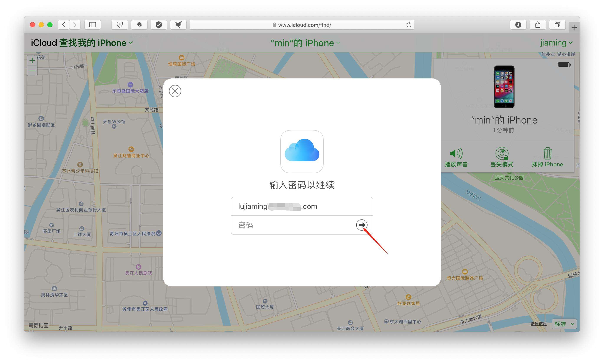Click the 运河文化公园 park label
Screen dimensions: 604x364
[509, 178]
